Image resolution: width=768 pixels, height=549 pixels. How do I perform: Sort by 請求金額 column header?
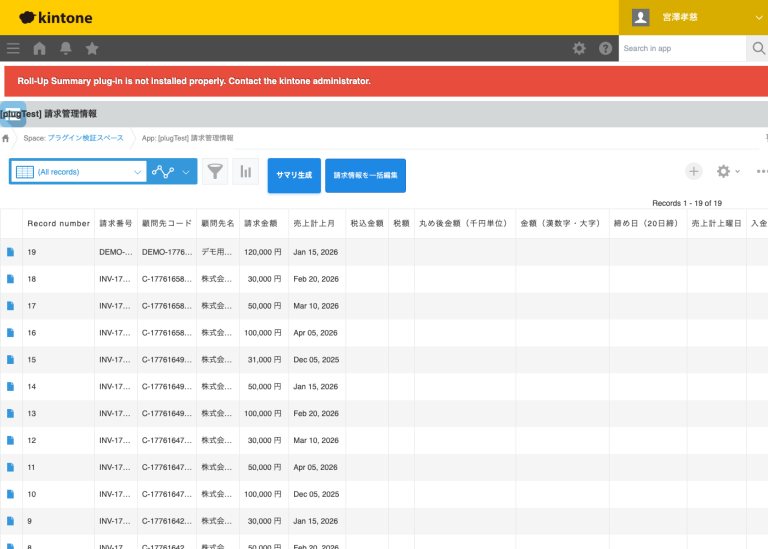(263, 223)
